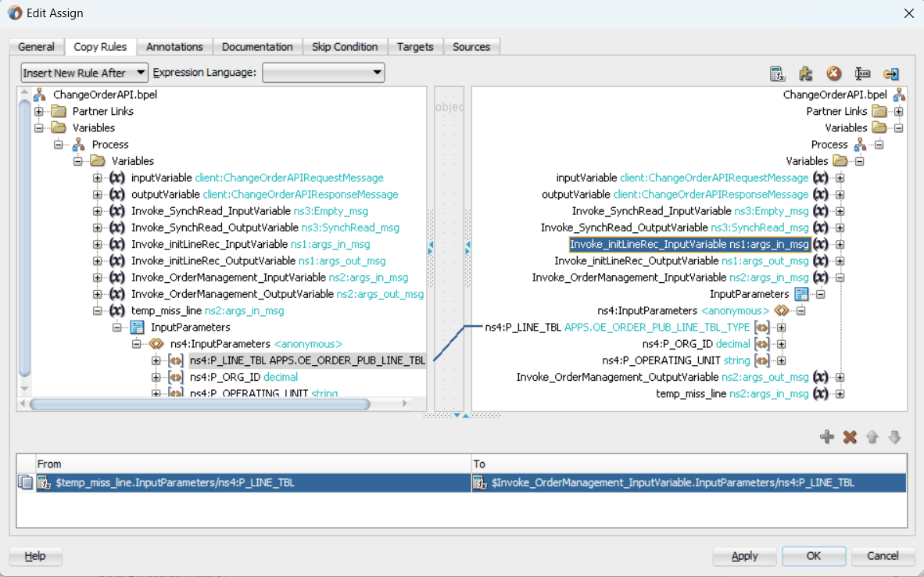
Task: Expand right Invoke_initLineRec_InputVariable node
Action: (x=840, y=244)
